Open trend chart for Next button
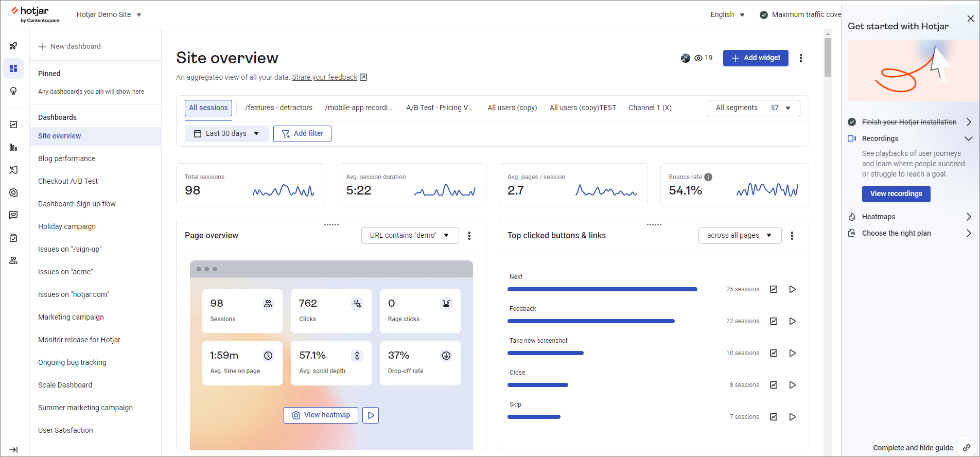 point(774,289)
